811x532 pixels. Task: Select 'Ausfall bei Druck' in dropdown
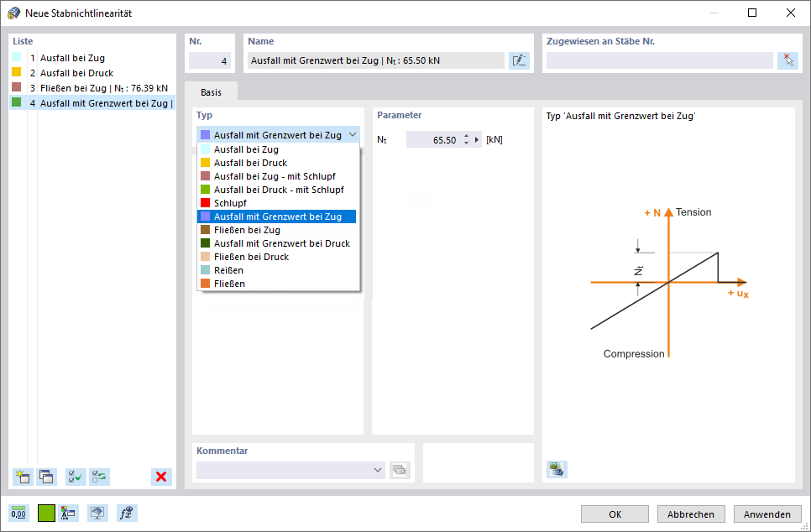pyautogui.click(x=278, y=163)
